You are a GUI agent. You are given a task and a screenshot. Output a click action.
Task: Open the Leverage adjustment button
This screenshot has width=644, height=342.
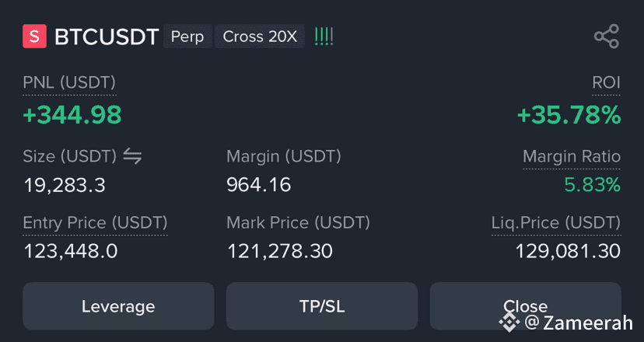point(118,306)
